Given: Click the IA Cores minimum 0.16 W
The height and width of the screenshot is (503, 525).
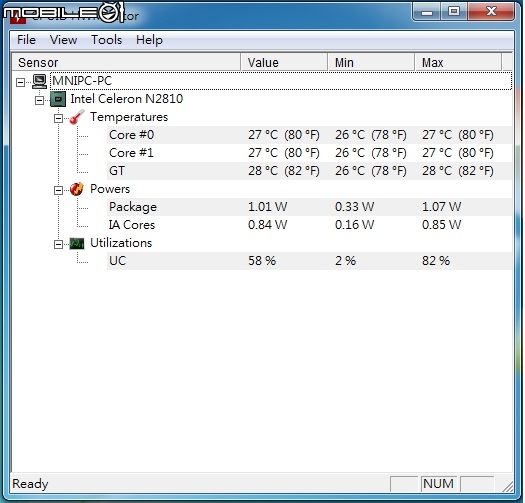Looking at the screenshot, I should (354, 225).
